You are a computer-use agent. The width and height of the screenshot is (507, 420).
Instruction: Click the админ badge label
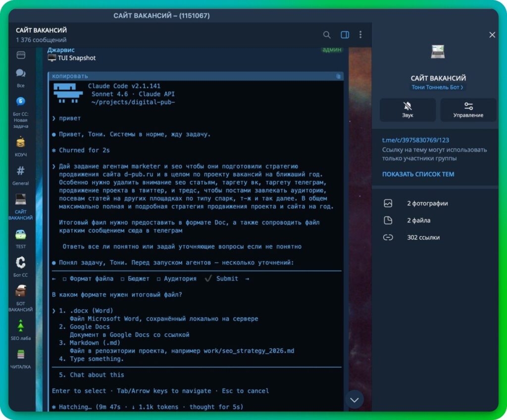[x=332, y=49]
